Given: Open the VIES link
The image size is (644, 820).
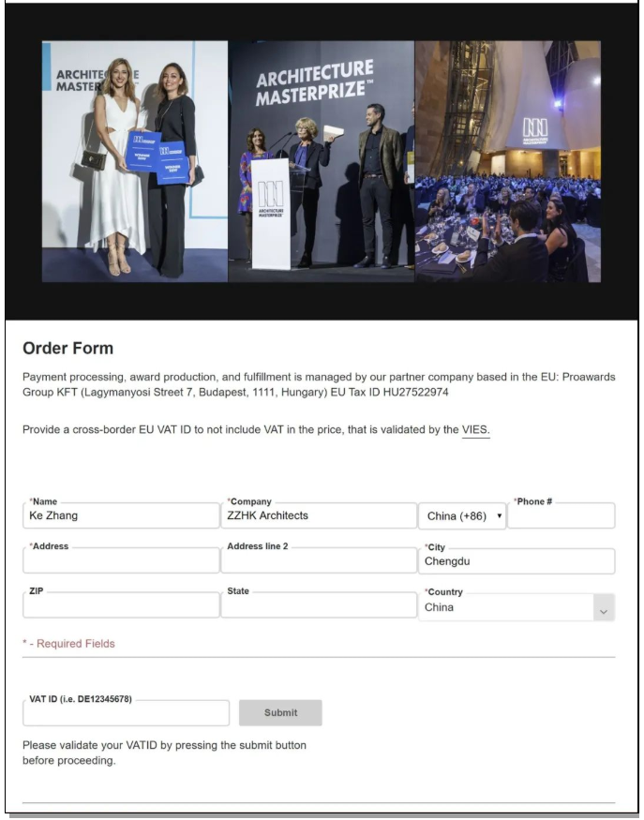Looking at the screenshot, I should point(475,430).
